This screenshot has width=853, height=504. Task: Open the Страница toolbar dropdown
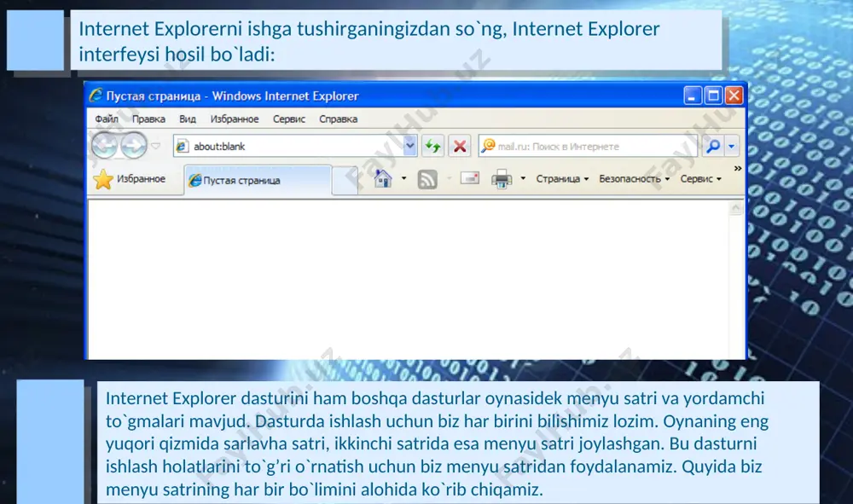coord(562,179)
